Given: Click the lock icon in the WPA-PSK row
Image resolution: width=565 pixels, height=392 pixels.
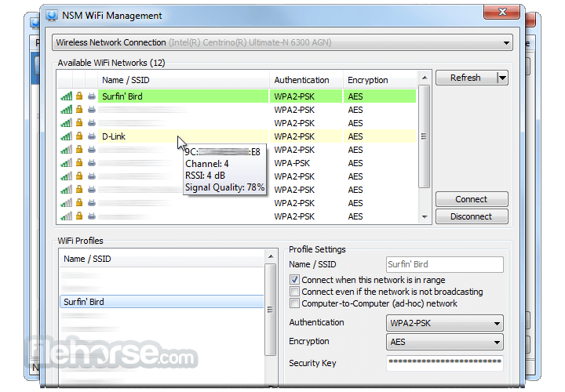Looking at the screenshot, I should click(79, 163).
